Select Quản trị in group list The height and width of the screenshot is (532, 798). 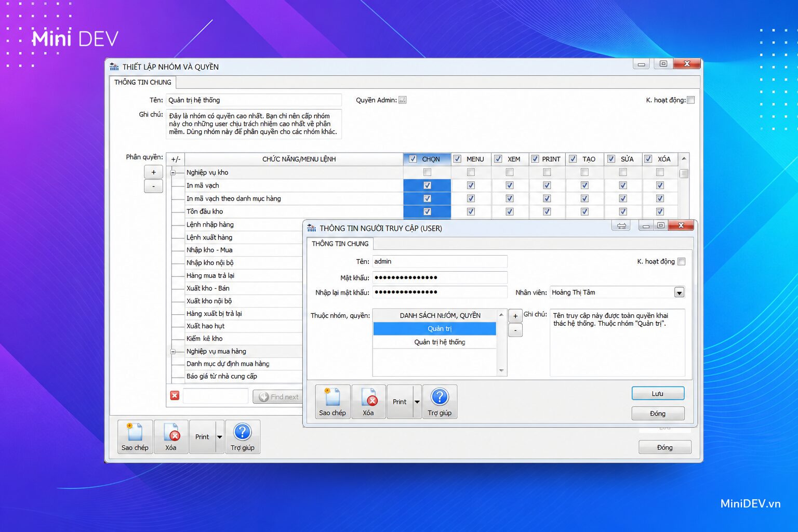tap(435, 329)
